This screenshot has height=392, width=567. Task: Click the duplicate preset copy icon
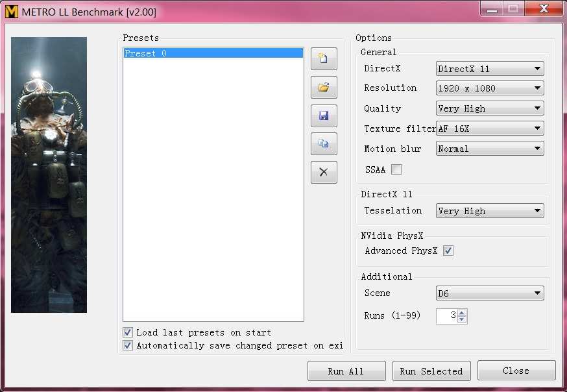[324, 143]
